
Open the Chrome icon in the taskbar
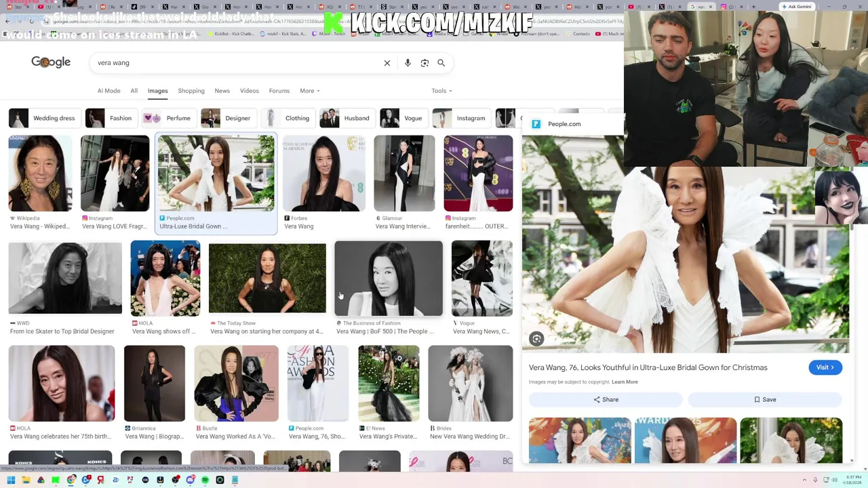[x=71, y=480]
